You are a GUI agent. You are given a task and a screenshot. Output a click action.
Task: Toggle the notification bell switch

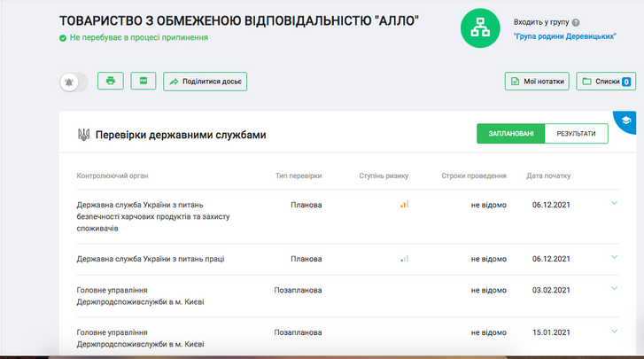(74, 82)
